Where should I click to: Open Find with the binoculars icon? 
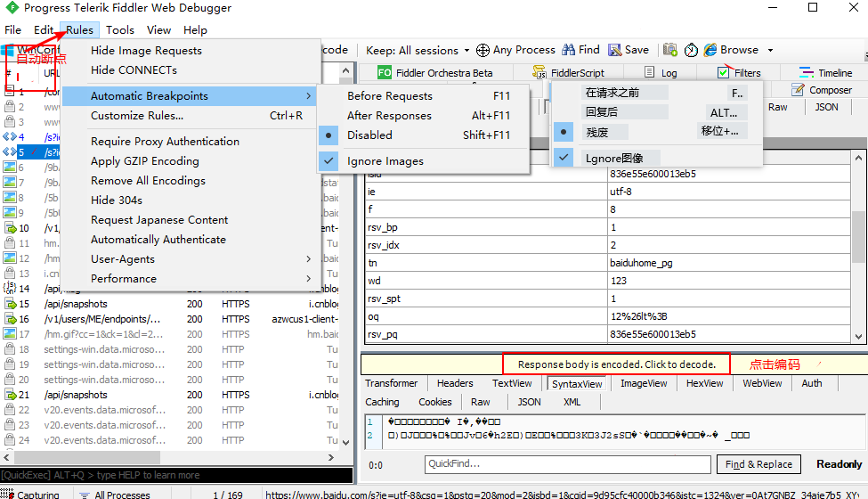point(568,50)
